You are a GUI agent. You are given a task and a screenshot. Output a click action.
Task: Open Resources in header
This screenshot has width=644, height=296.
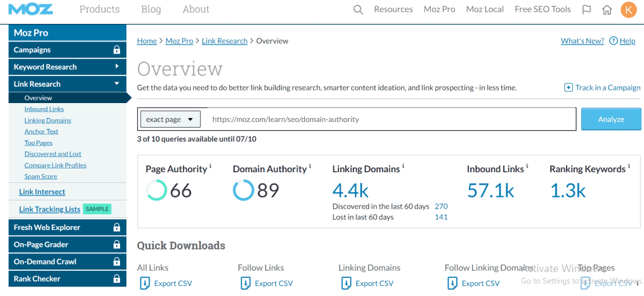coord(394,9)
